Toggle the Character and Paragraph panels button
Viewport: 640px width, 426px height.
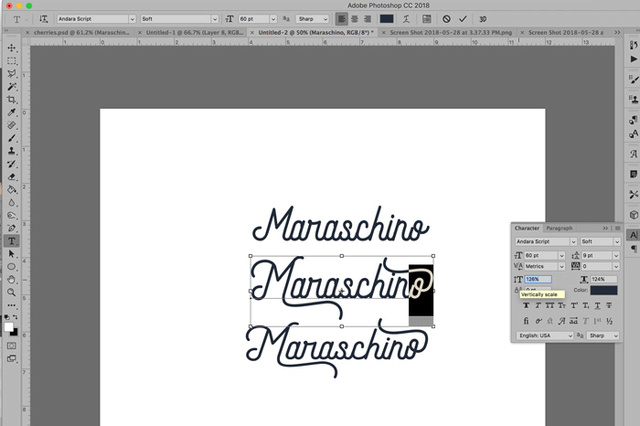427,19
